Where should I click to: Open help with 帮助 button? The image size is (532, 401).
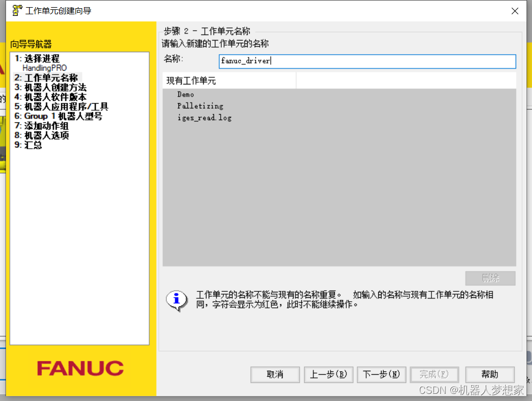[490, 375]
